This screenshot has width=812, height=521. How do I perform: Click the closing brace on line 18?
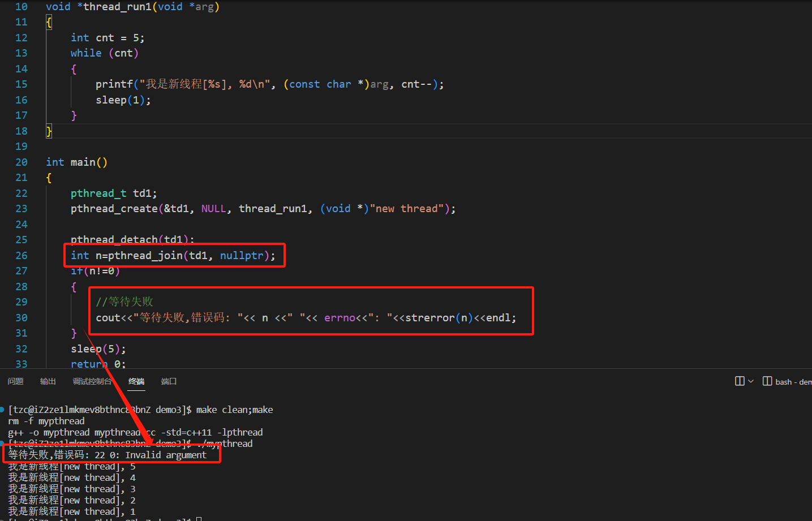click(x=49, y=131)
